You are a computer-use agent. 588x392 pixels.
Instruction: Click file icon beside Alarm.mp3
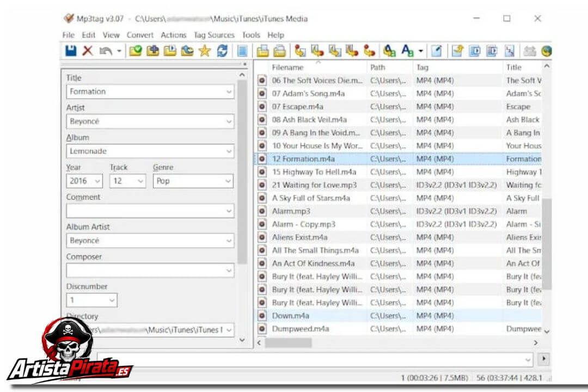click(262, 211)
